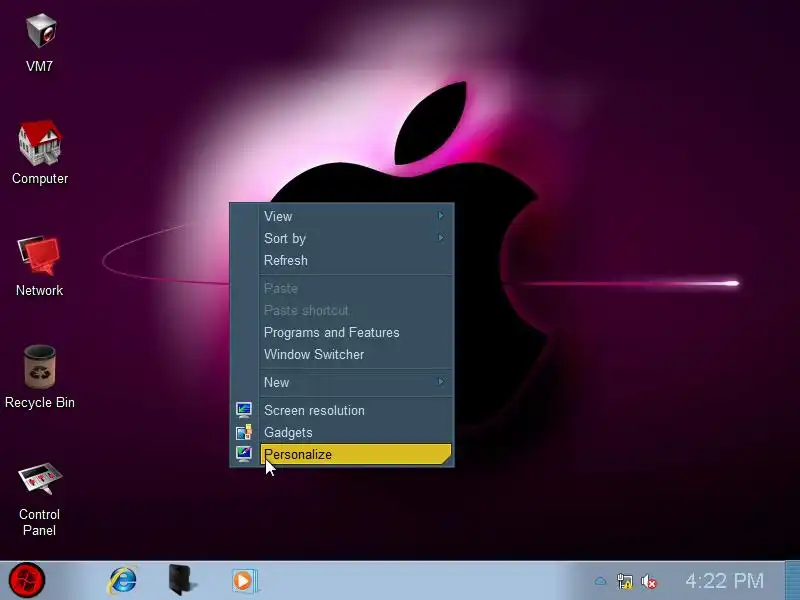The image size is (800, 600).
Task: Select Gadgets in the context menu
Action: pyautogui.click(x=356, y=432)
